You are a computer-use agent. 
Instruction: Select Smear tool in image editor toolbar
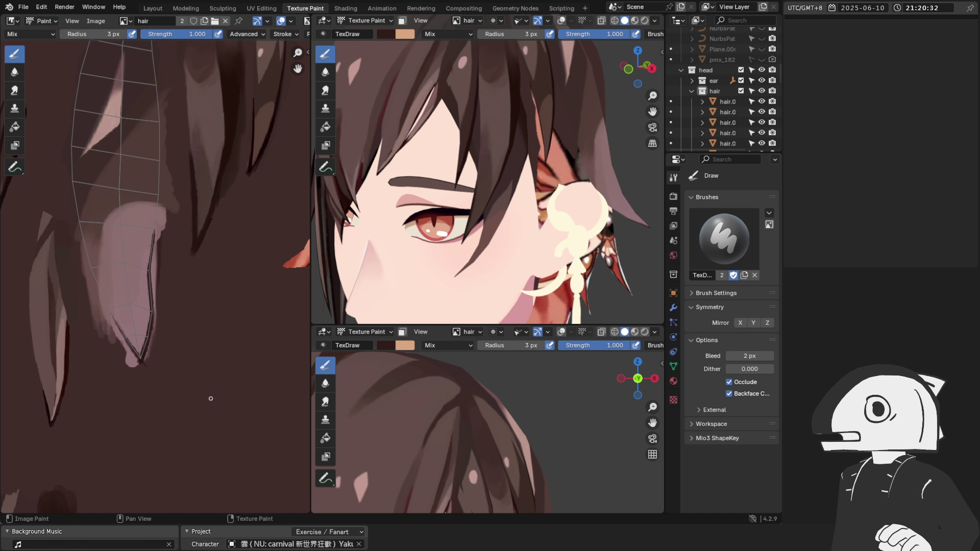click(x=15, y=90)
